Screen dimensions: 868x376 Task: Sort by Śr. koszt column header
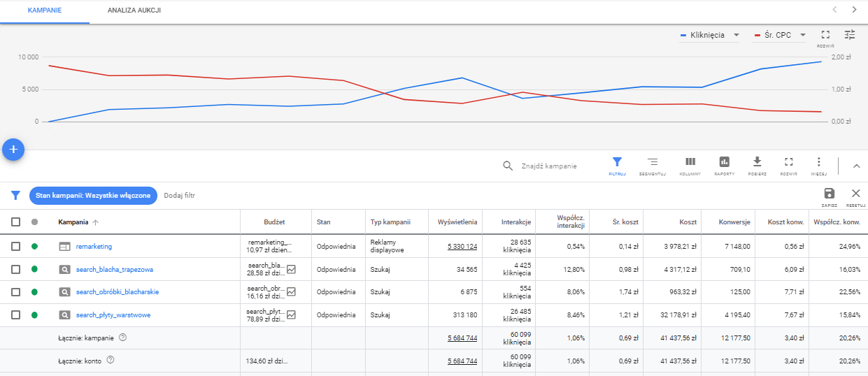pyautogui.click(x=625, y=222)
